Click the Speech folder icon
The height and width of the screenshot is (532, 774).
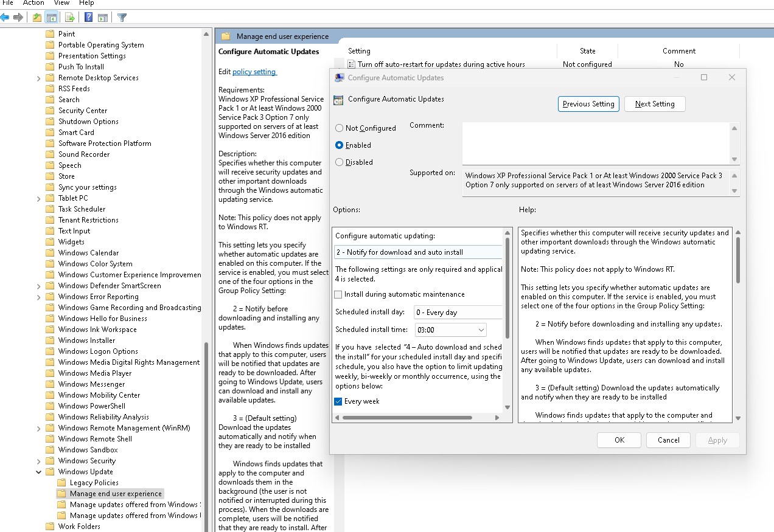(50, 165)
